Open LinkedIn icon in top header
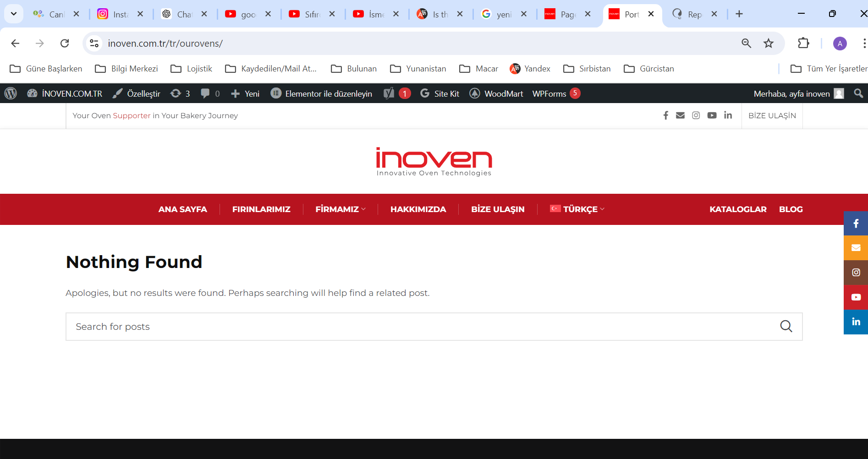Image resolution: width=868 pixels, height=459 pixels. pyautogui.click(x=728, y=115)
